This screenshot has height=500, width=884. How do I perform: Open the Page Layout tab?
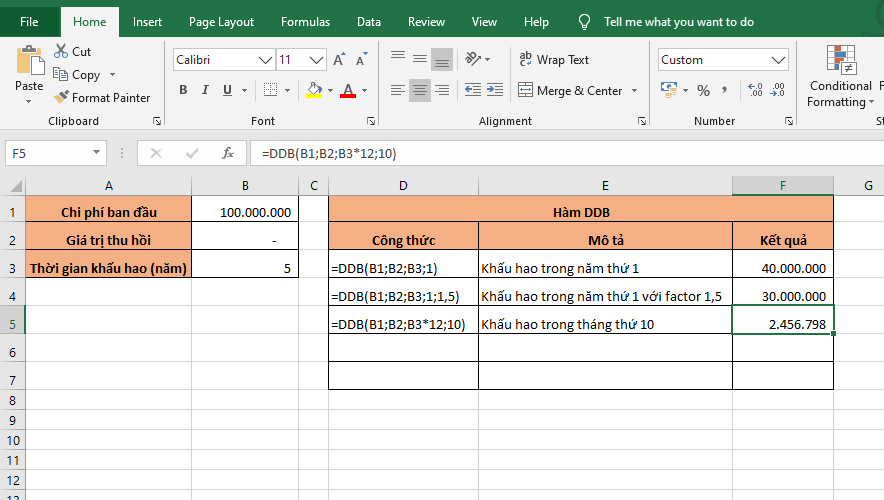pos(221,22)
